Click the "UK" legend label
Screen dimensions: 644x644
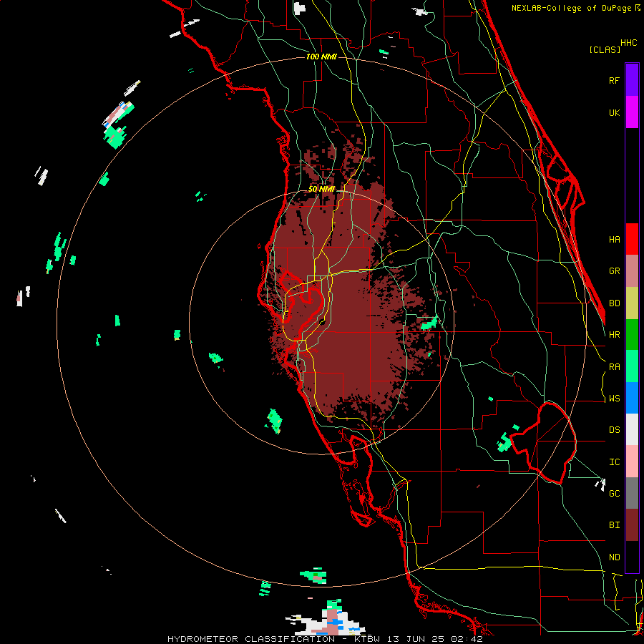(614, 112)
